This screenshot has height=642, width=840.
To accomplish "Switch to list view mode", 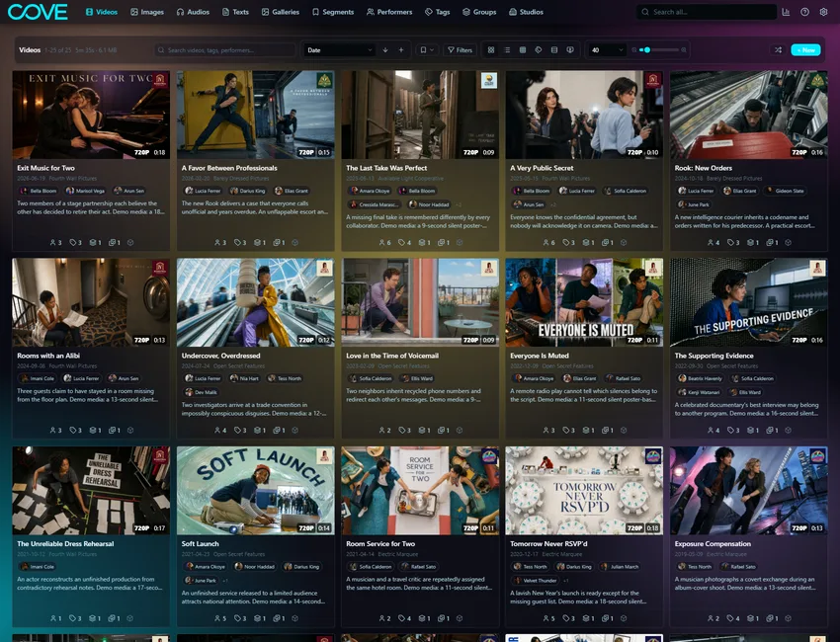I will click(x=507, y=49).
